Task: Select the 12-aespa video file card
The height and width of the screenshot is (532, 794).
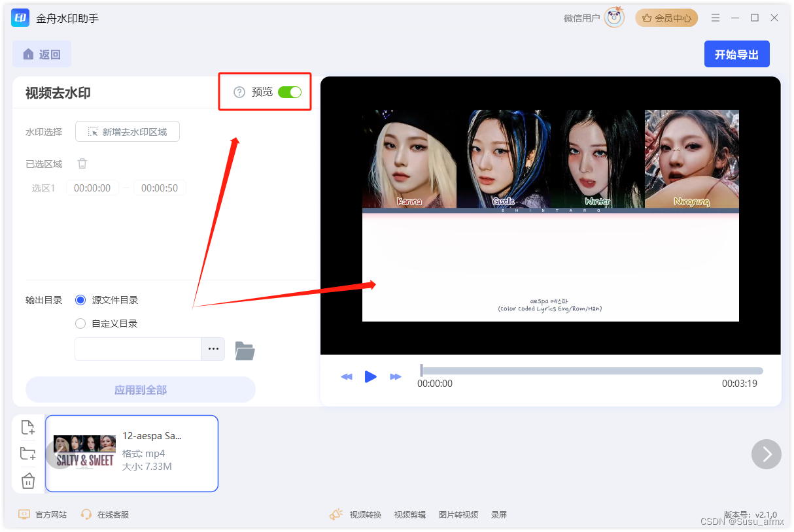Action: pos(131,453)
